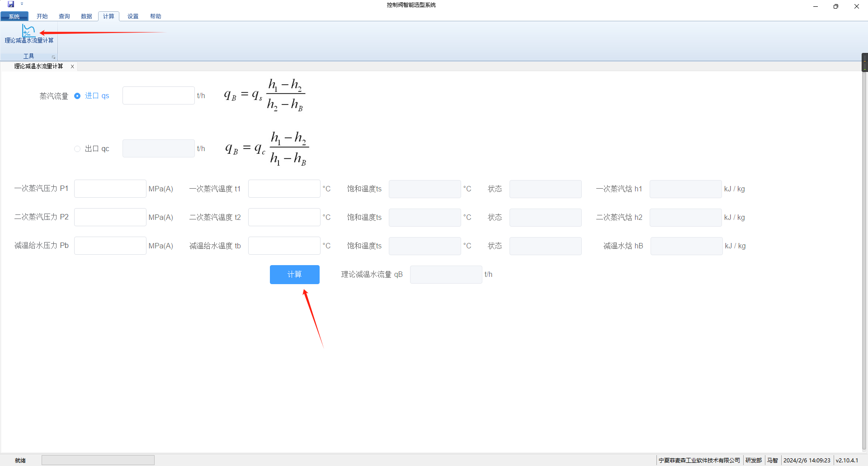Select the 出口 qc radio button
This screenshot has height=466, width=868.
click(x=77, y=149)
